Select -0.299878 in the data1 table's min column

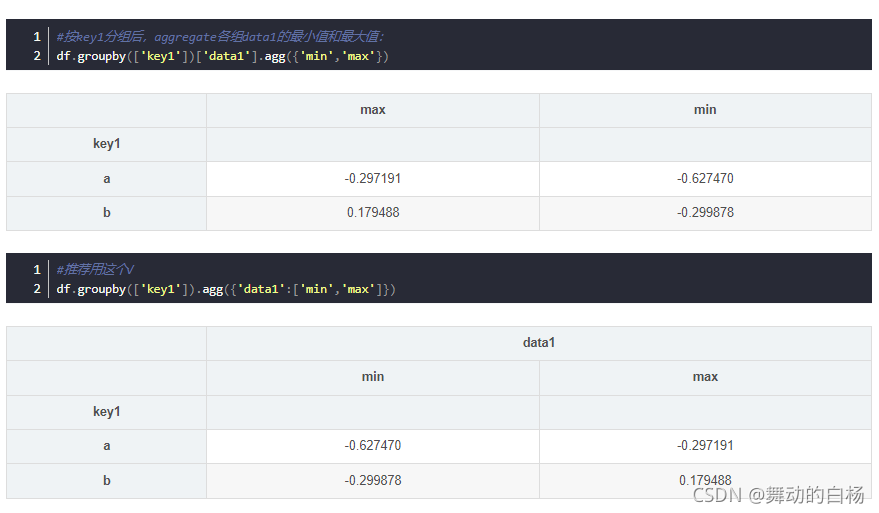click(373, 480)
